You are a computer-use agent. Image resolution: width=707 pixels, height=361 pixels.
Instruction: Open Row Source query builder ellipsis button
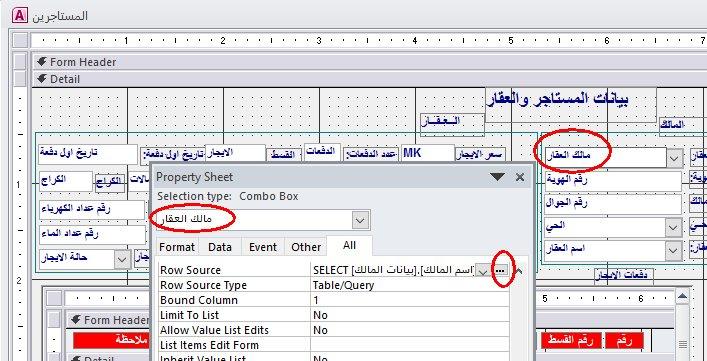[x=501, y=270]
